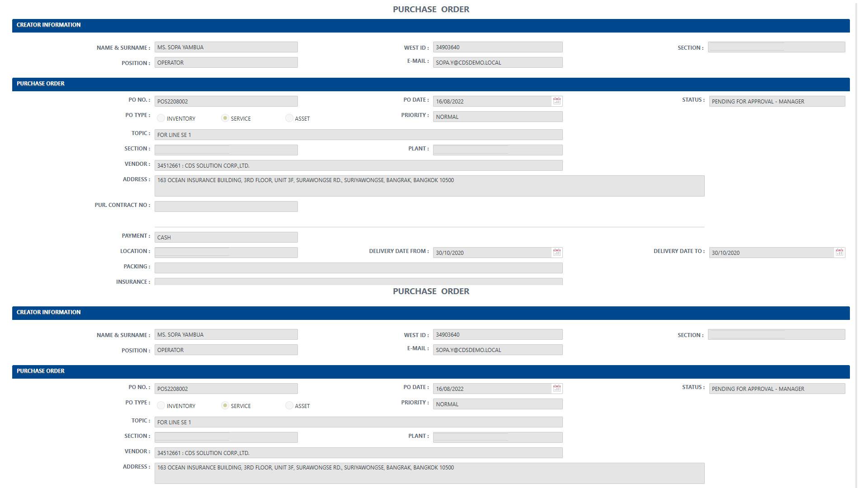868x488 pixels.
Task: Open Delivery Date From calendar picker
Action: coord(557,253)
